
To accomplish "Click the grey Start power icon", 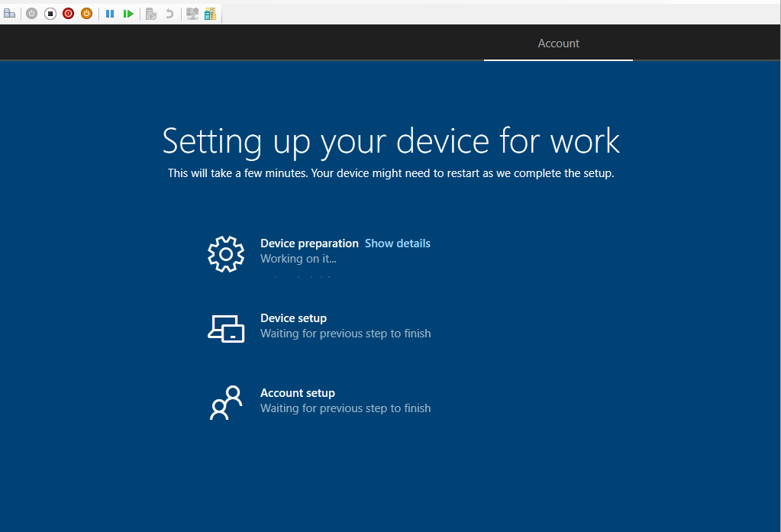I will click(x=31, y=14).
